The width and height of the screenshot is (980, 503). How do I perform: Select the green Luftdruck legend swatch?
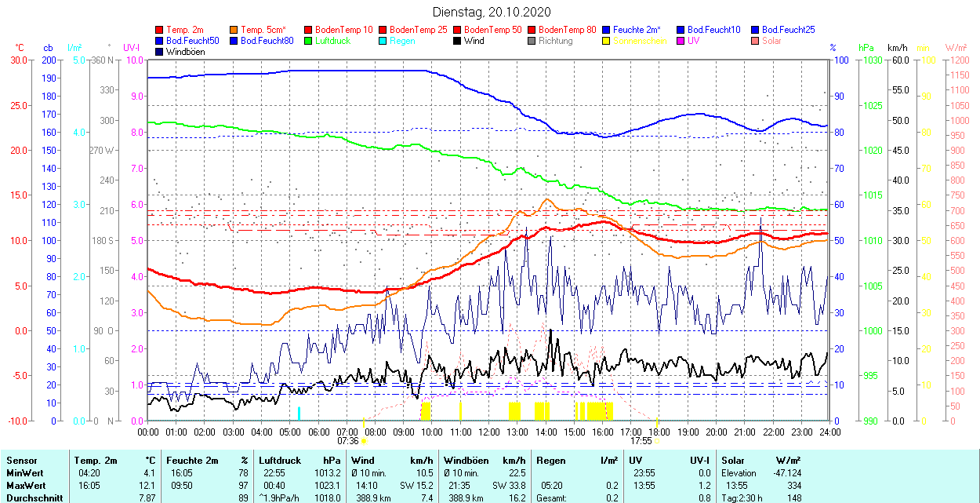pyautogui.click(x=309, y=41)
